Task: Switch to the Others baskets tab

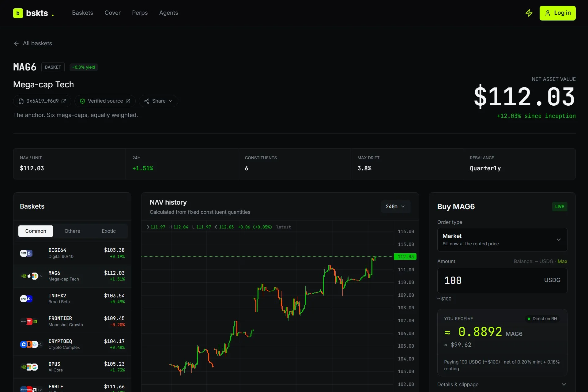Action: [72, 231]
